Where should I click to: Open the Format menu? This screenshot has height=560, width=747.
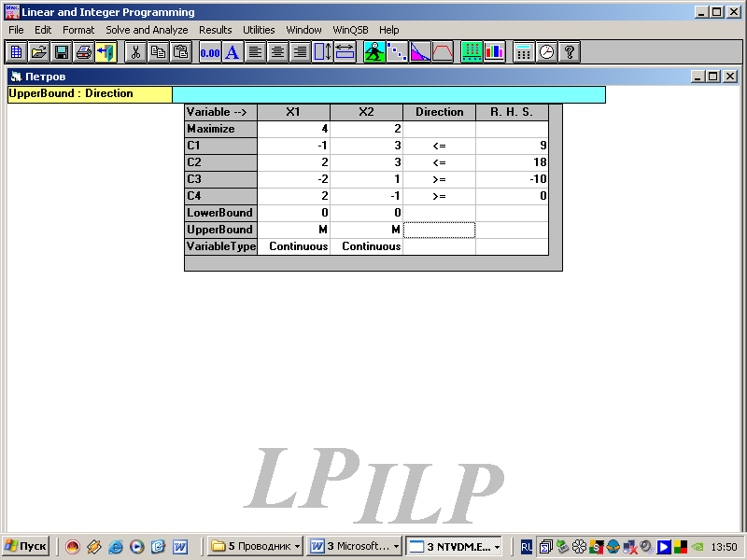[78, 30]
